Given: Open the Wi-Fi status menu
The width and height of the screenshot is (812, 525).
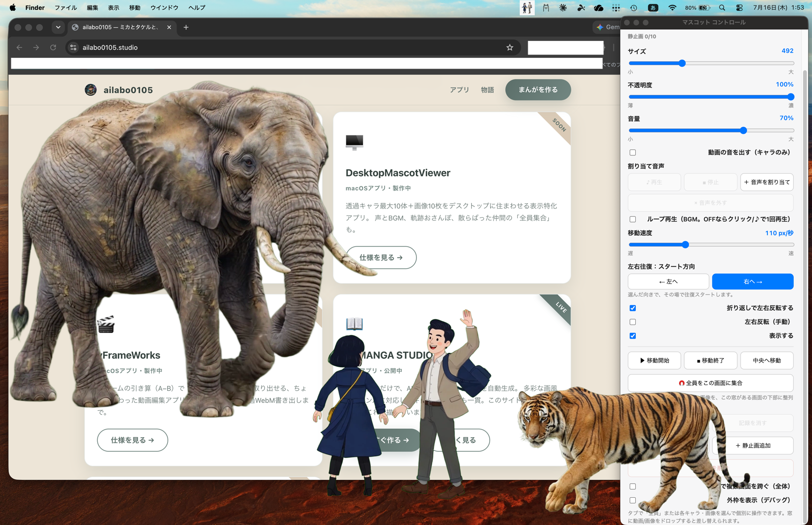Looking at the screenshot, I should pyautogui.click(x=672, y=8).
